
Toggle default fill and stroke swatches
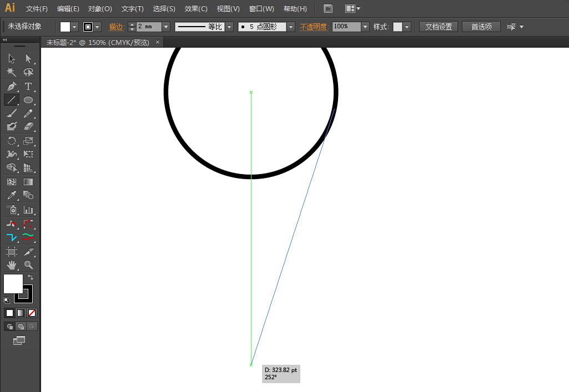coord(6,300)
